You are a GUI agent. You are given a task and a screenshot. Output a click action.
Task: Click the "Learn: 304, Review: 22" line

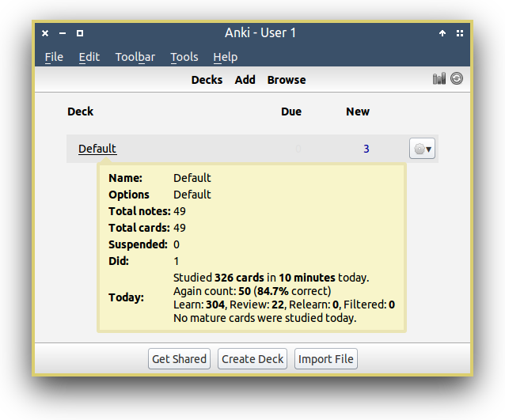(x=284, y=305)
